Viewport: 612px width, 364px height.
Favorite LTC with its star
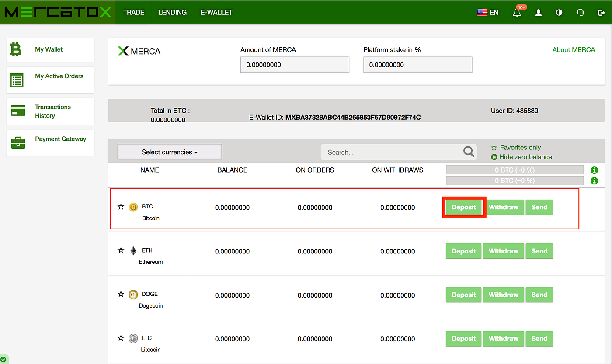[x=121, y=338]
